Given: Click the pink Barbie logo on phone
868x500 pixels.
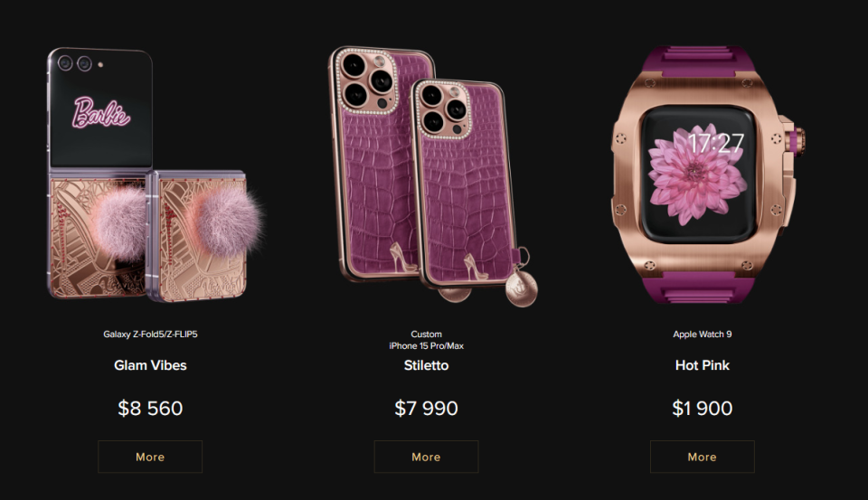Looking at the screenshot, I should [101, 113].
